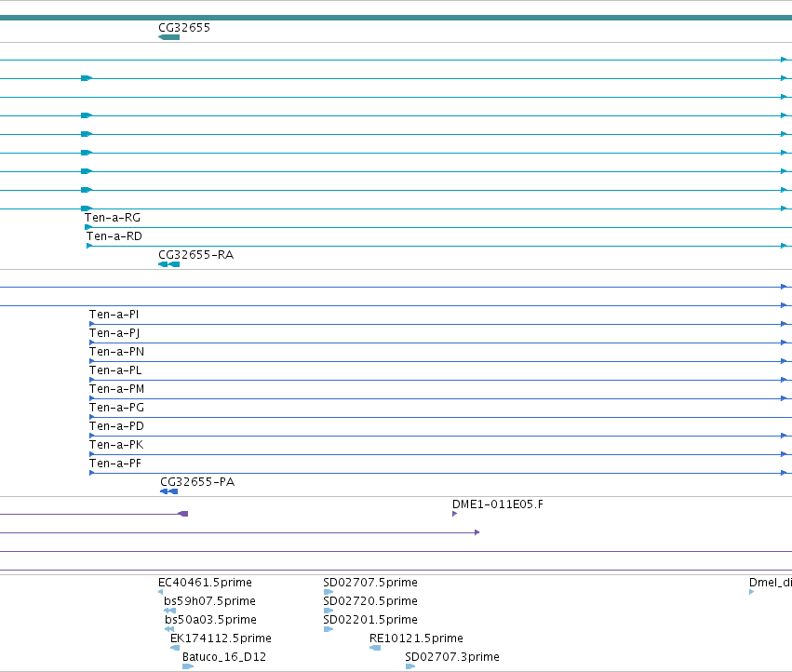Click the DME1-011E05.F purple arrow marker
The image size is (792, 672).
pyautogui.click(x=454, y=514)
